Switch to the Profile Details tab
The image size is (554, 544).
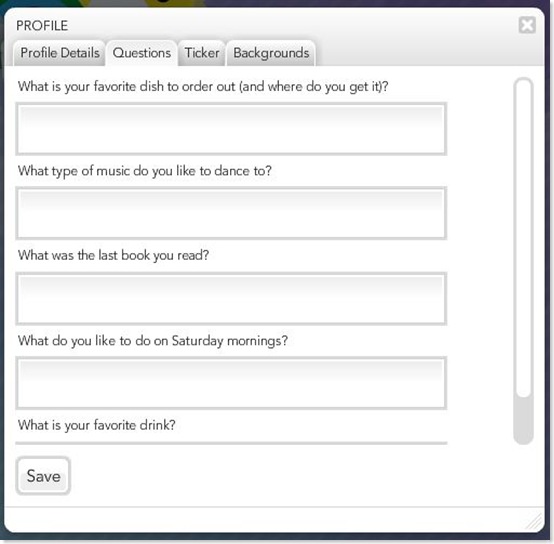59,53
